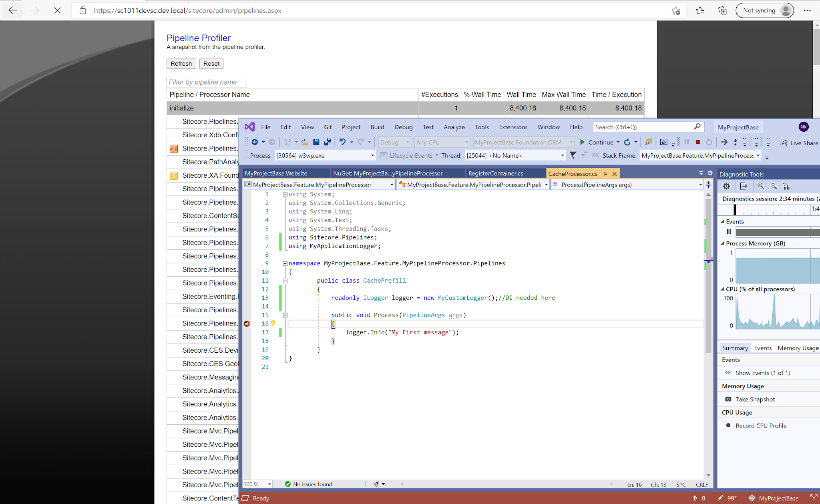Image resolution: width=820 pixels, height=504 pixels.
Task: Click the Diagnostic Tools output export icon
Action: [x=744, y=186]
